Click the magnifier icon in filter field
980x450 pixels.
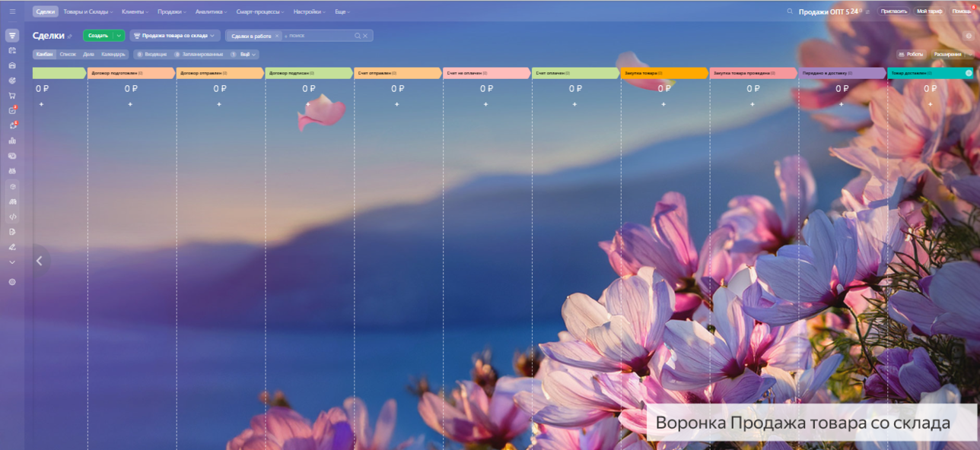pyautogui.click(x=358, y=36)
